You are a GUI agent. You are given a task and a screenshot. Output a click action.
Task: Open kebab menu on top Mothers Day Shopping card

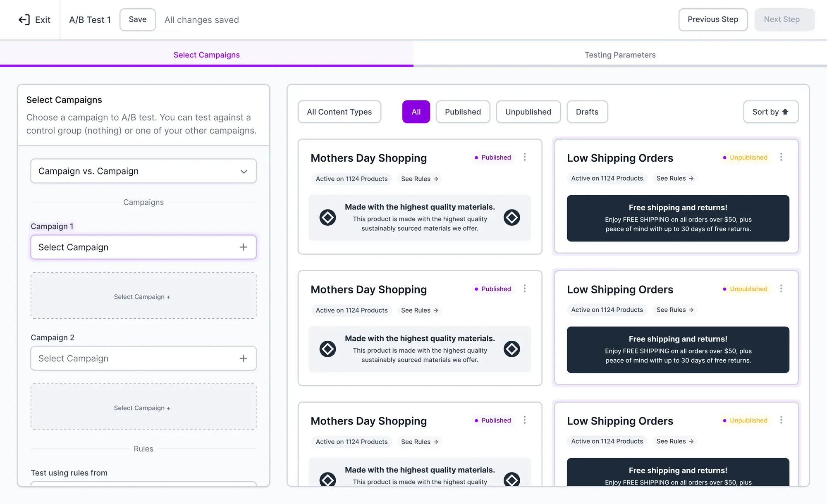point(525,157)
